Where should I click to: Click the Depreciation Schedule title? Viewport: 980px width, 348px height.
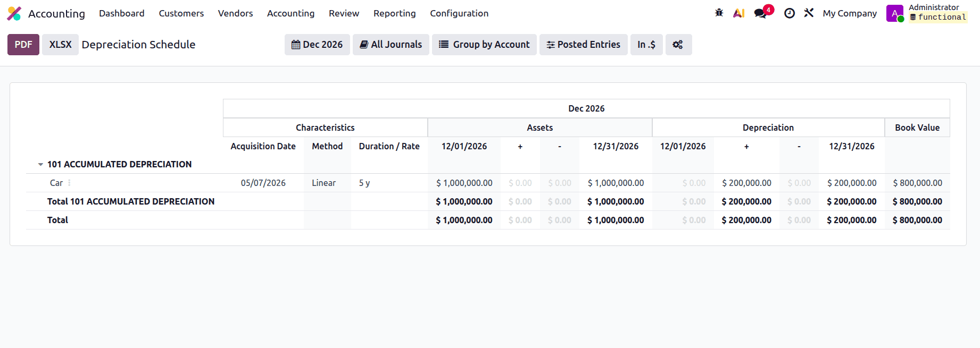tap(138, 45)
